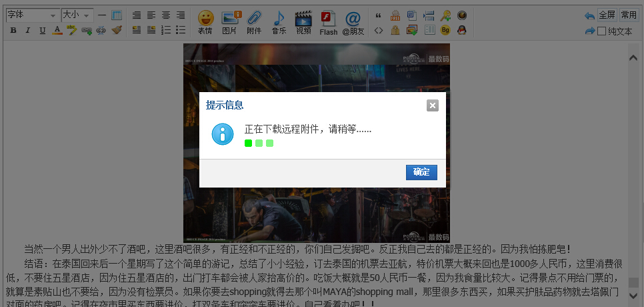Align text to the right
This screenshot has height=307, width=644.
click(x=181, y=15)
